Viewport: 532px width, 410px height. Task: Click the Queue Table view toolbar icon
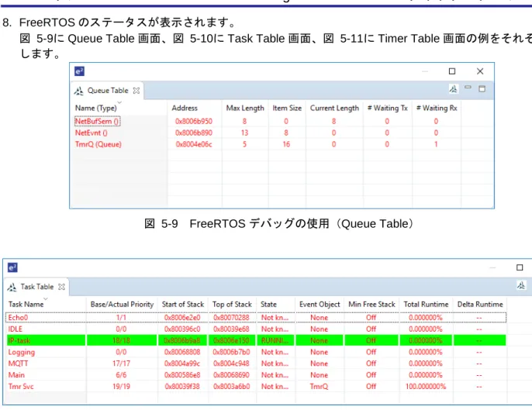[x=453, y=89]
